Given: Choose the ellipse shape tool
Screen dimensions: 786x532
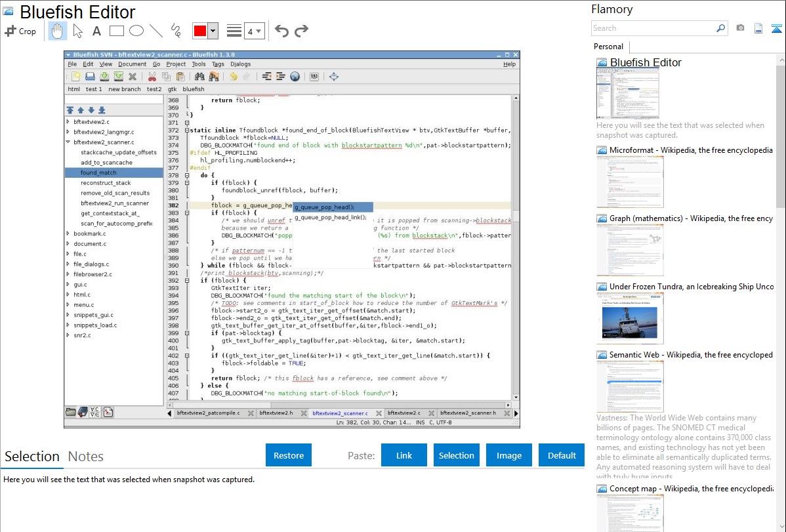Looking at the screenshot, I should click(x=136, y=31).
